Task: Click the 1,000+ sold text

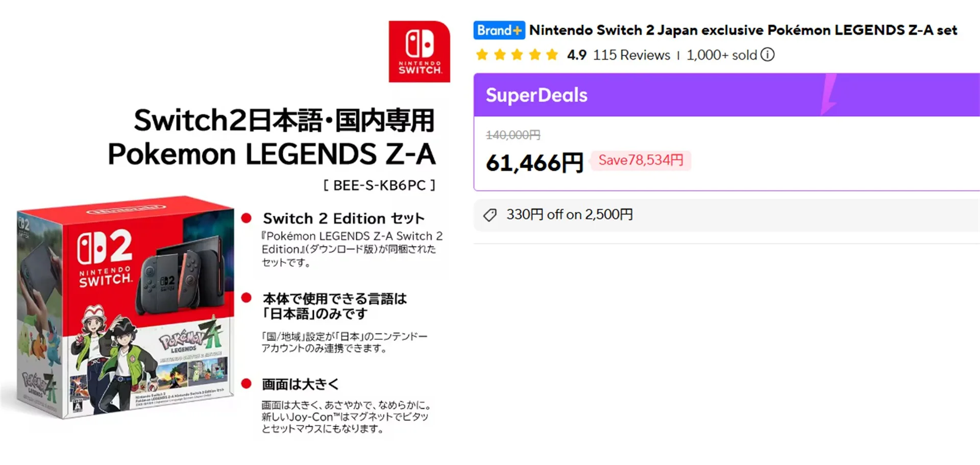Action: [721, 55]
